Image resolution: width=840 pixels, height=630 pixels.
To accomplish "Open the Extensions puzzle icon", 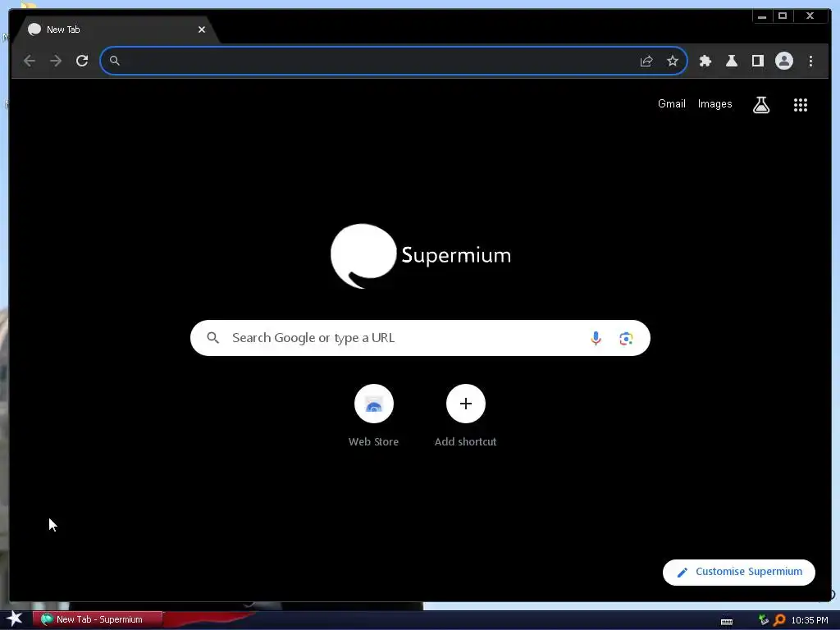I will point(705,61).
